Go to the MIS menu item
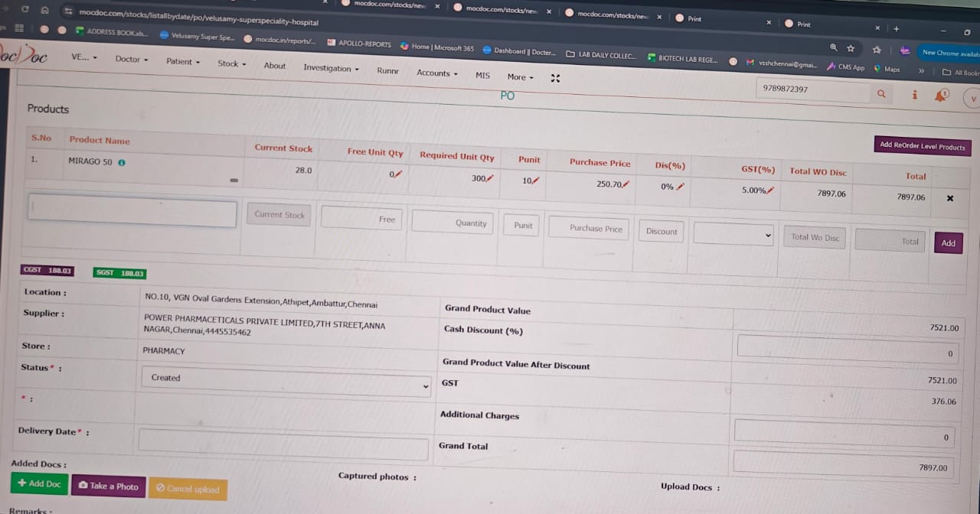Viewport: 980px width, 514px height. point(482,75)
